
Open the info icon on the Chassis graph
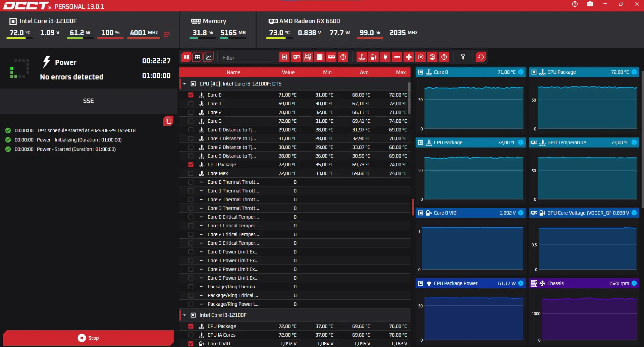point(634,283)
